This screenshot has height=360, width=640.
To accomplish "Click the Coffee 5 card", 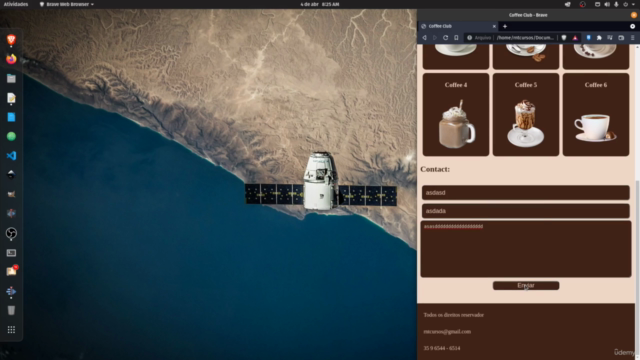I will [x=526, y=115].
